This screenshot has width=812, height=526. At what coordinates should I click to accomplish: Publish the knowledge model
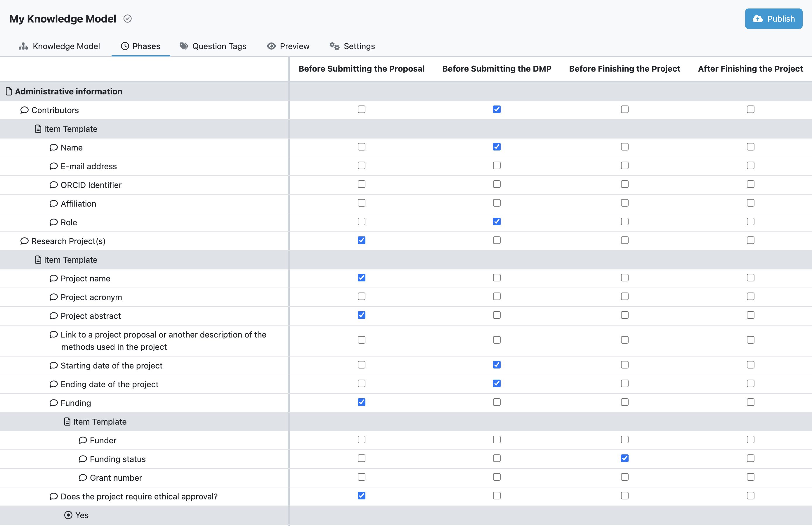pos(773,19)
